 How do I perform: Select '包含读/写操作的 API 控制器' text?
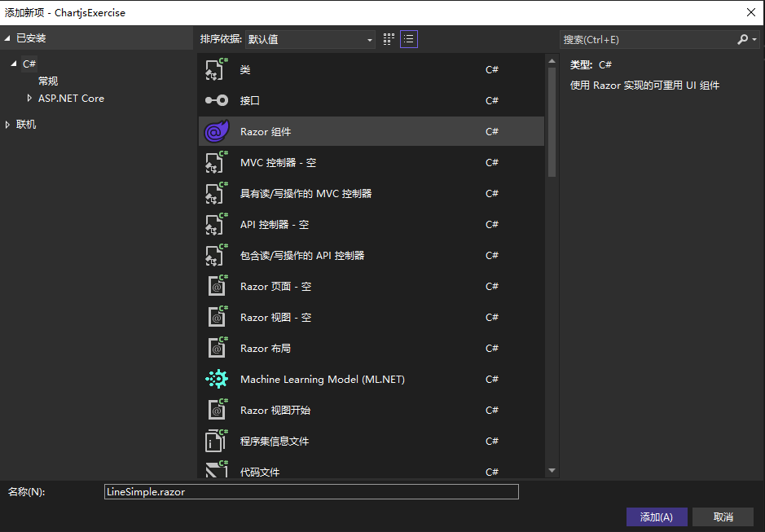click(x=302, y=255)
